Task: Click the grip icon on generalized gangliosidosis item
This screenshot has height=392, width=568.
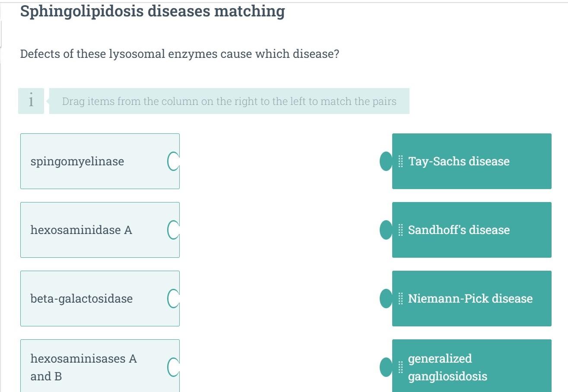Action: [400, 367]
